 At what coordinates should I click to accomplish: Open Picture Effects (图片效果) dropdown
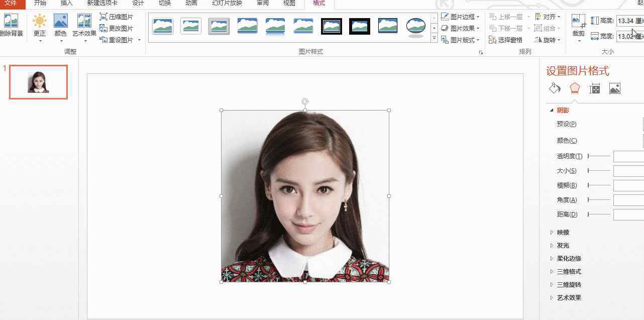point(460,28)
